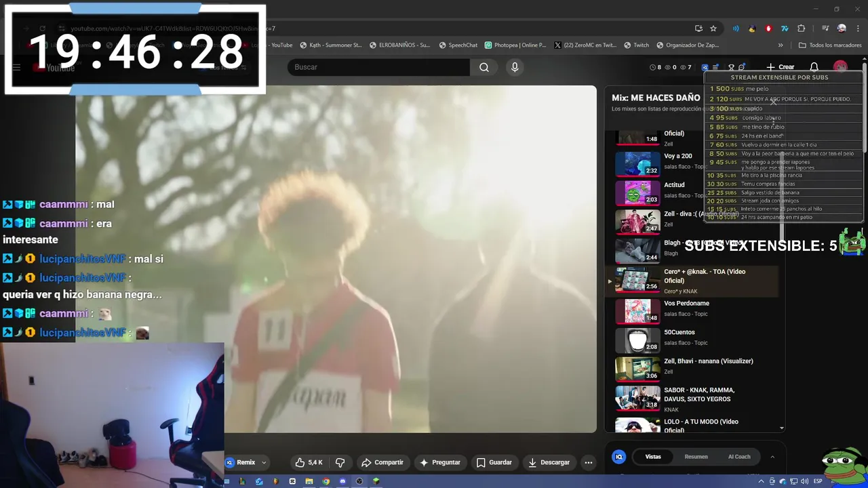Expand the Remix dropdown
Image resolution: width=868 pixels, height=488 pixels.
point(264,462)
